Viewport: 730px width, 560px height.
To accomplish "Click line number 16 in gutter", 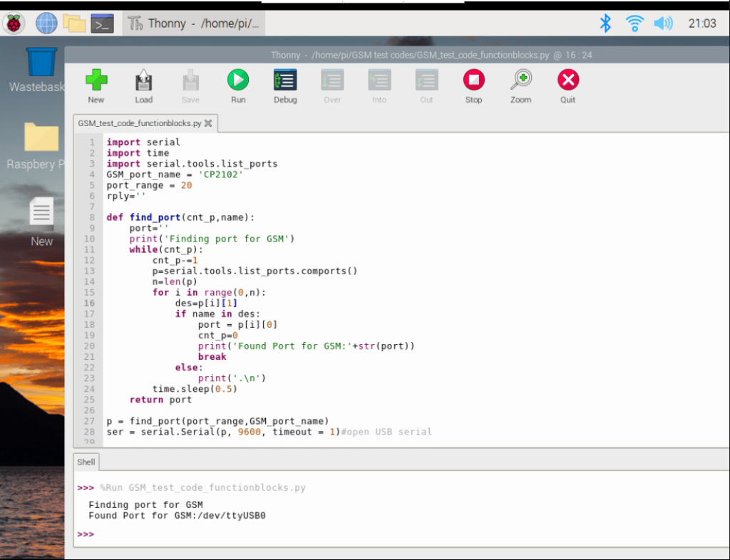I will pyautogui.click(x=89, y=303).
